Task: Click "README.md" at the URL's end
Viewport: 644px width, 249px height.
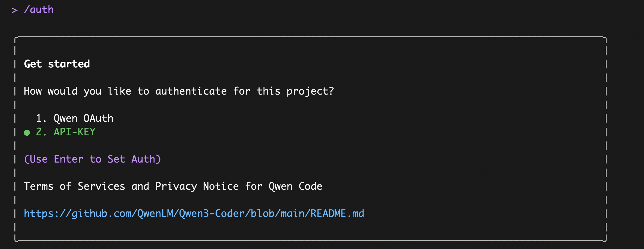Action: tap(337, 213)
